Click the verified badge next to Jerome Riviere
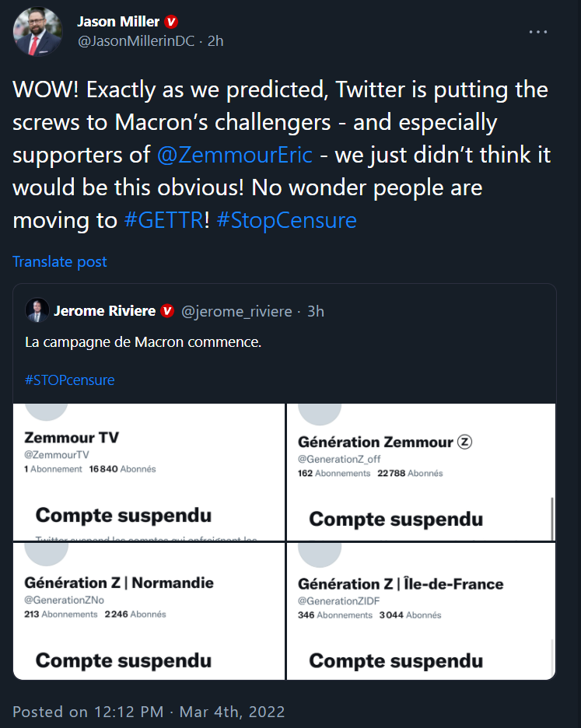 click(x=167, y=310)
